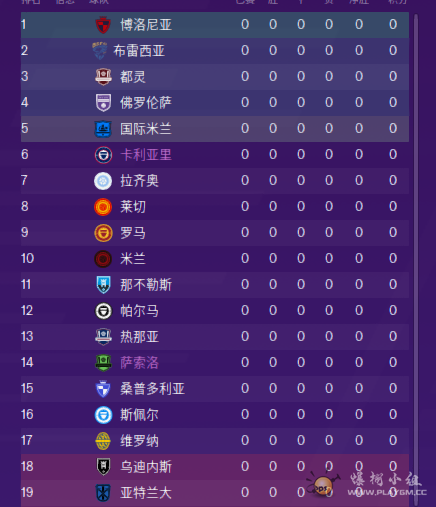Click the 布雷西亚 lion crest icon

(99, 51)
